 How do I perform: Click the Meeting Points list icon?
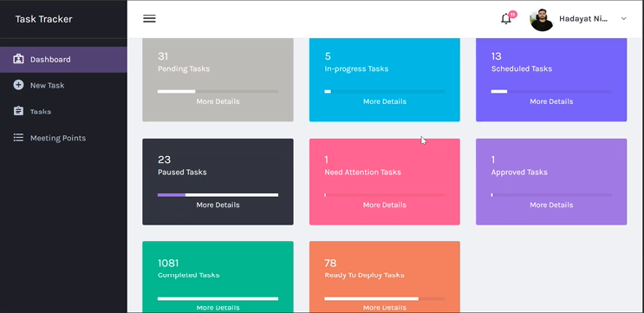[18, 138]
